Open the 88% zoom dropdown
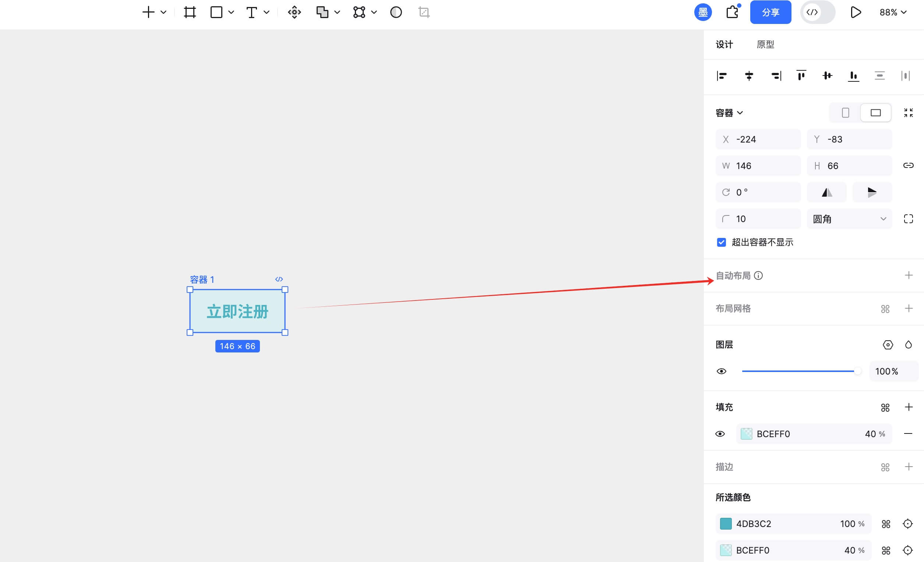 pos(892,13)
